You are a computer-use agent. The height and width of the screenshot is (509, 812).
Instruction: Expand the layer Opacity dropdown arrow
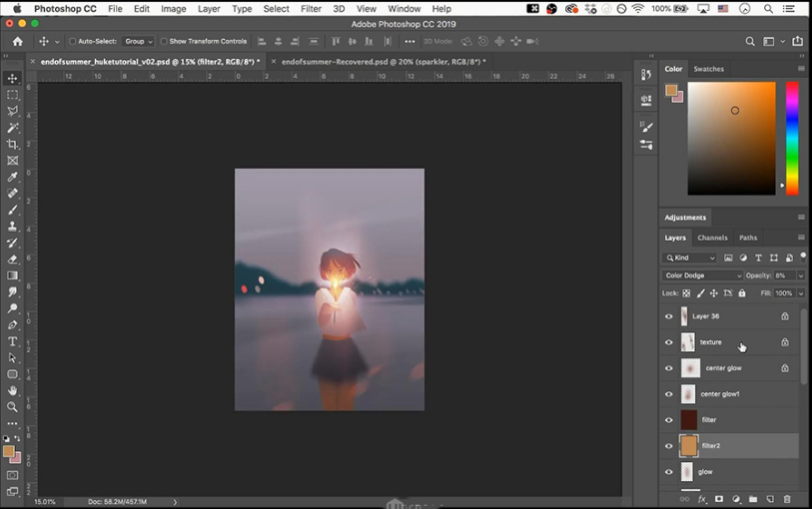click(801, 275)
